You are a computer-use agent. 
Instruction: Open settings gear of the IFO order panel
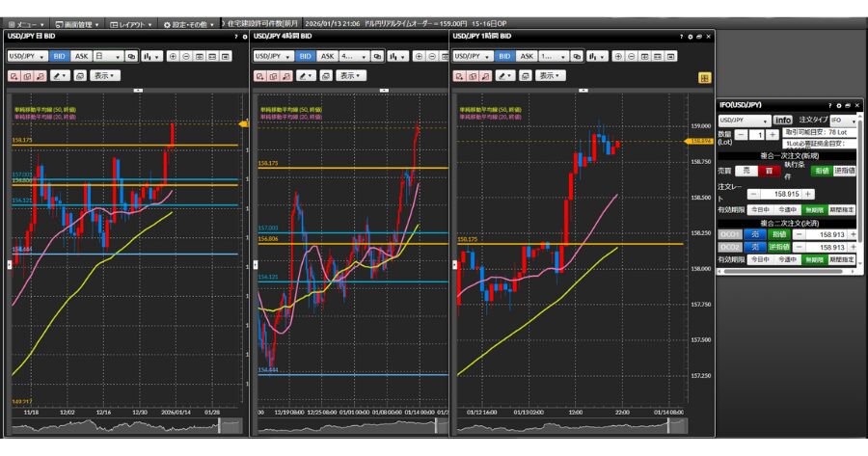[x=837, y=104]
